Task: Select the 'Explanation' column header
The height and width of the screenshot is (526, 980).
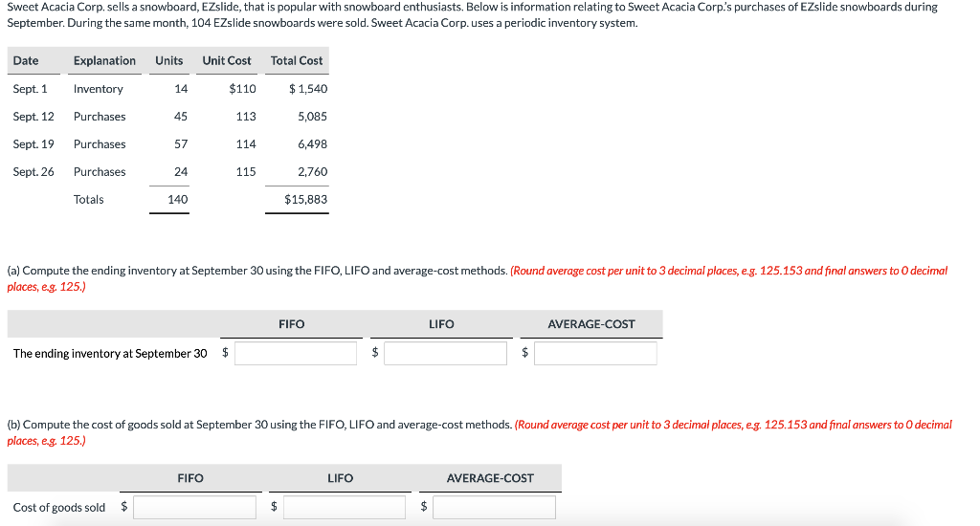Action: [x=104, y=60]
